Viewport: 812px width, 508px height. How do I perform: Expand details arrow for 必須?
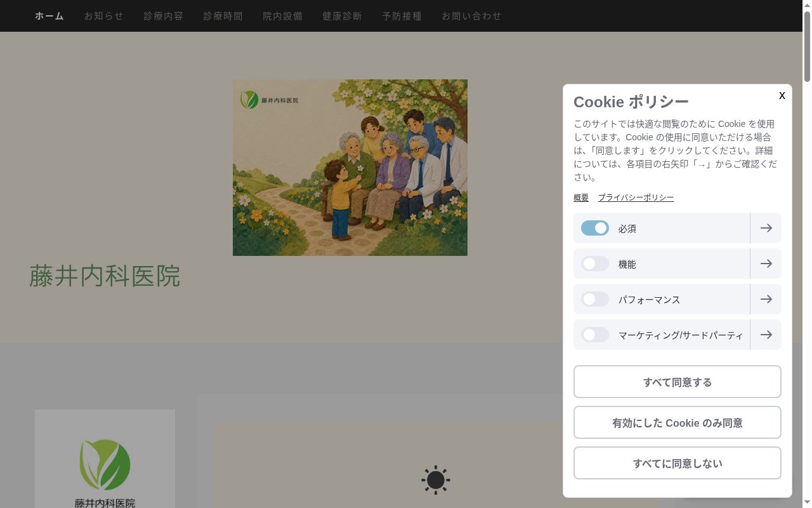pos(766,228)
